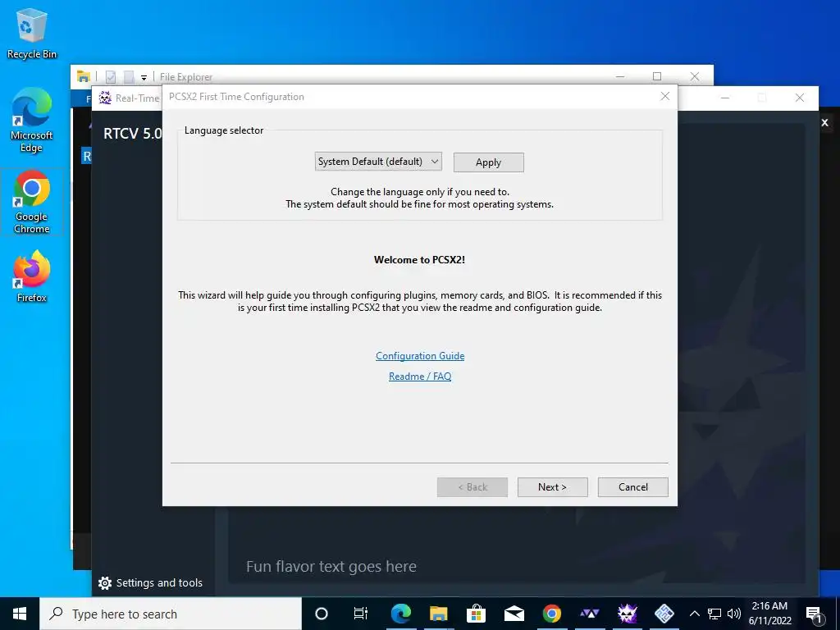The image size is (840, 630).
Task: Open Microsoft Edge from the taskbar
Action: (x=400, y=614)
